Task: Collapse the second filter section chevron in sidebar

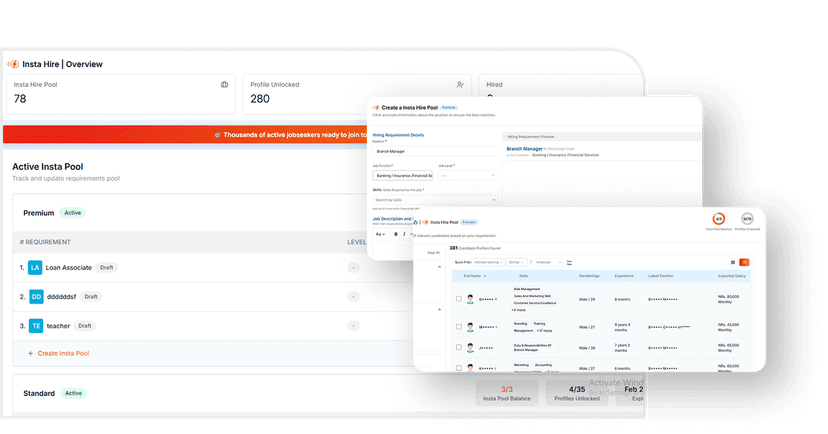Action: 439,309
